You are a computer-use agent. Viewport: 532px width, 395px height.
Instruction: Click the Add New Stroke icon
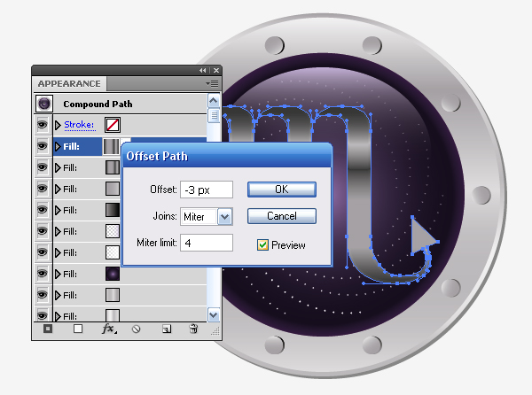click(48, 329)
